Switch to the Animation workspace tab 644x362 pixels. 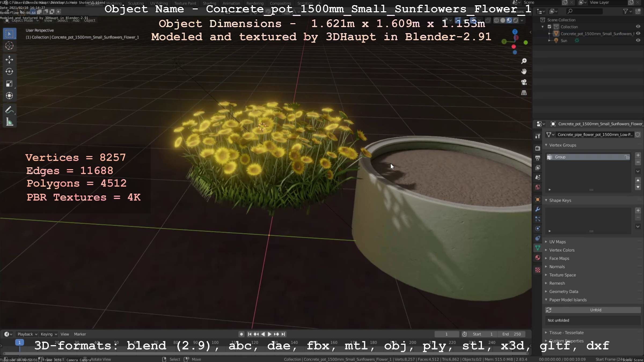(x=231, y=3)
